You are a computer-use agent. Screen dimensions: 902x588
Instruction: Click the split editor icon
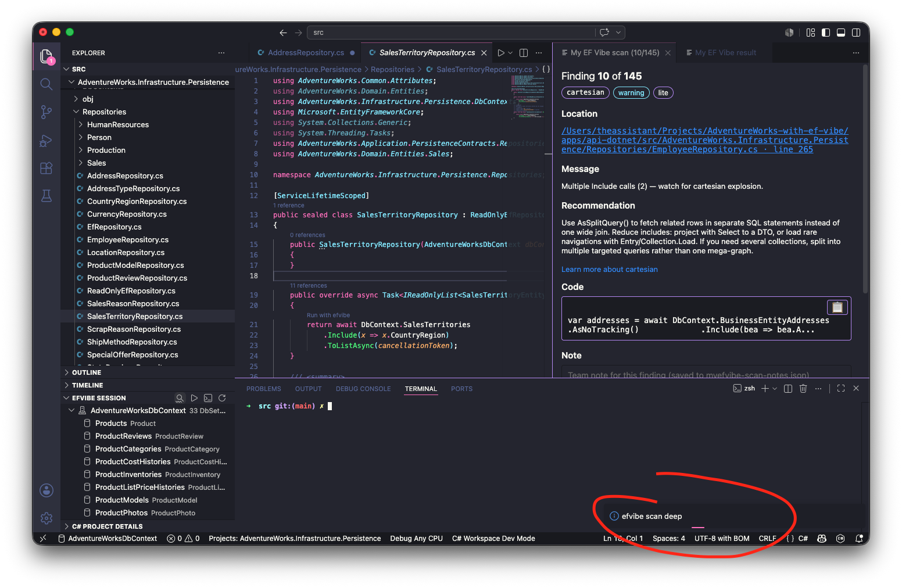coord(524,53)
